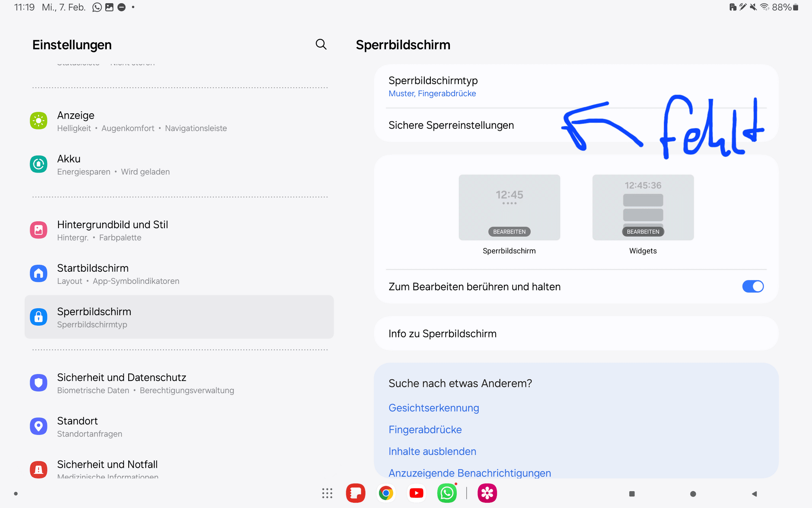Image resolution: width=812 pixels, height=508 pixels.
Task: Open the pink flower Gallery app
Action: coord(487,493)
